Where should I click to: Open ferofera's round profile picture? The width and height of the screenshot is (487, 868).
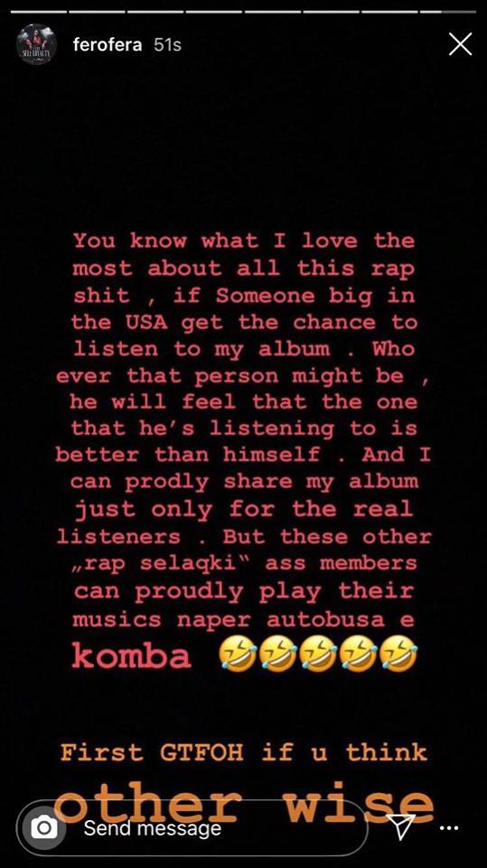[x=36, y=44]
